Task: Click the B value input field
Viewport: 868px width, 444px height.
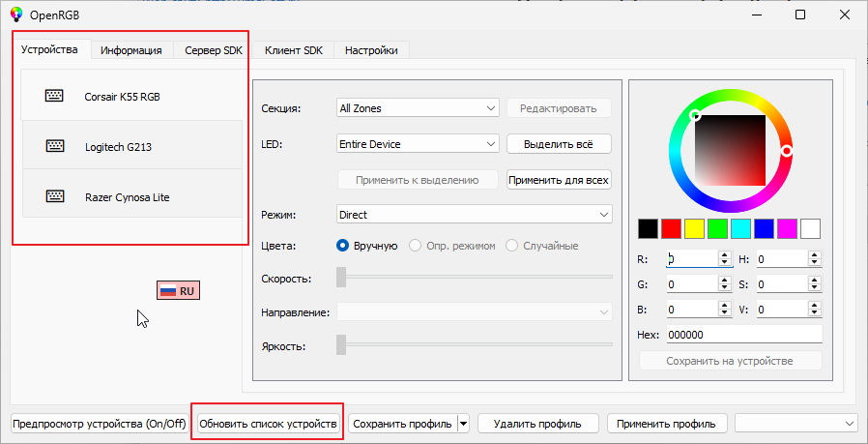Action: point(692,310)
